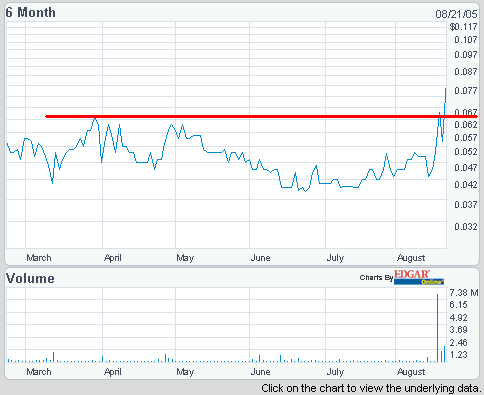Screen dimensions: 484x395
Task: Click 'April' under the price chart
Action: click(113, 258)
